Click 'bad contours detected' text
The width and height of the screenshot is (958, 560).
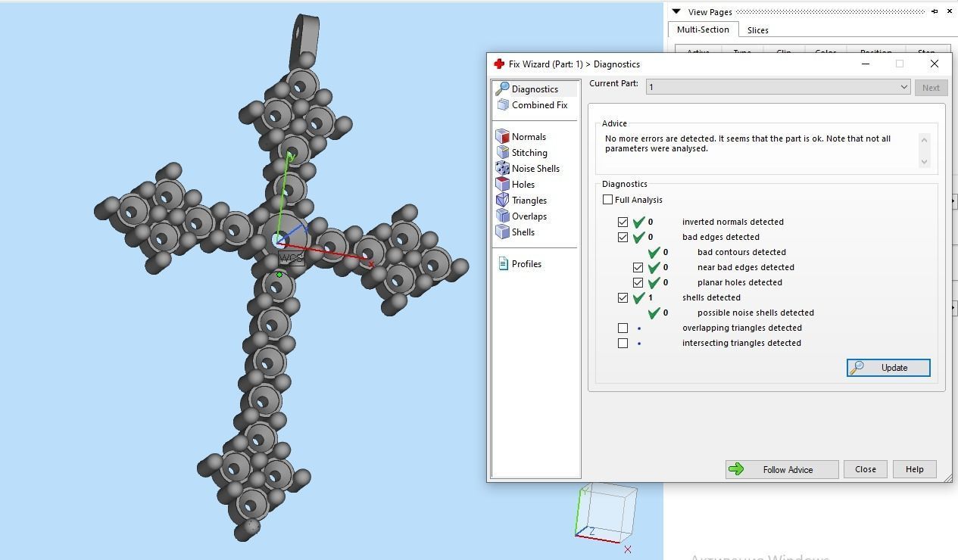click(x=741, y=252)
